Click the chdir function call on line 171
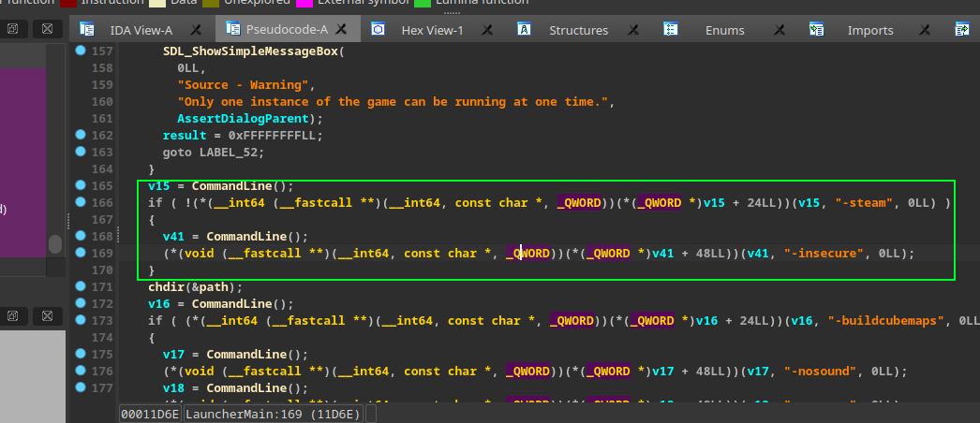980x423 pixels. click(x=166, y=287)
